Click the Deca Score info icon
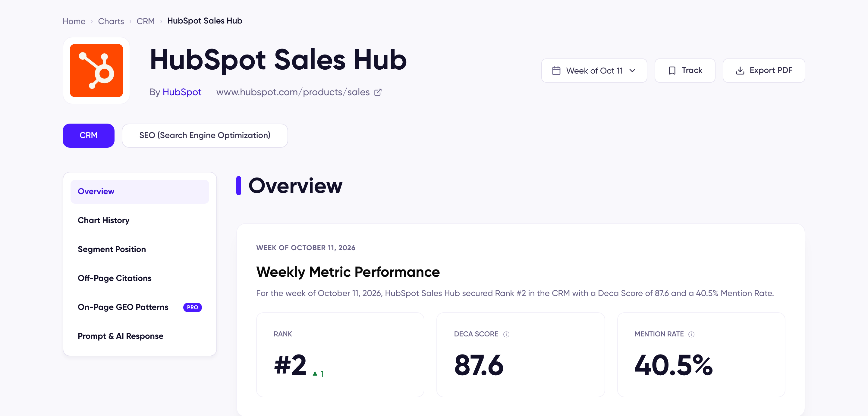 [506, 334]
